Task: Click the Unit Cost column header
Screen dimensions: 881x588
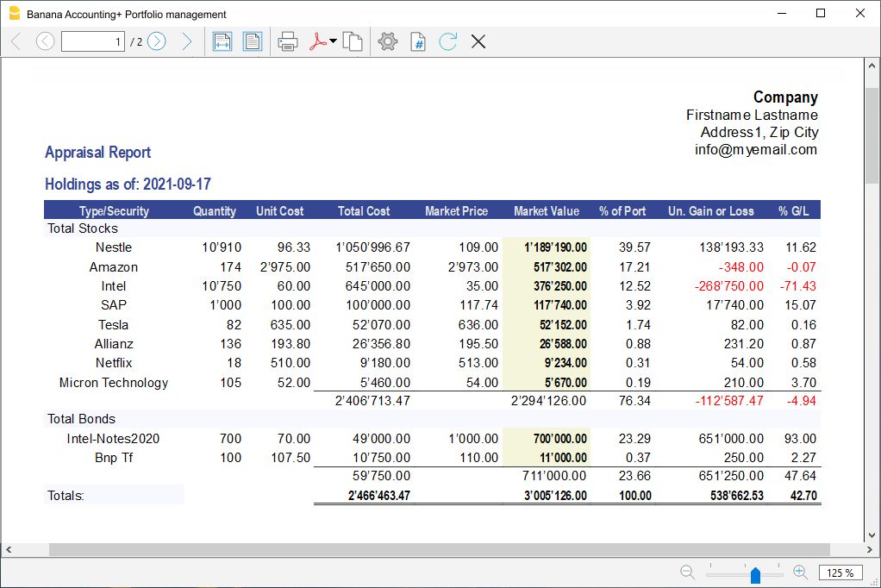Action: tap(280, 211)
